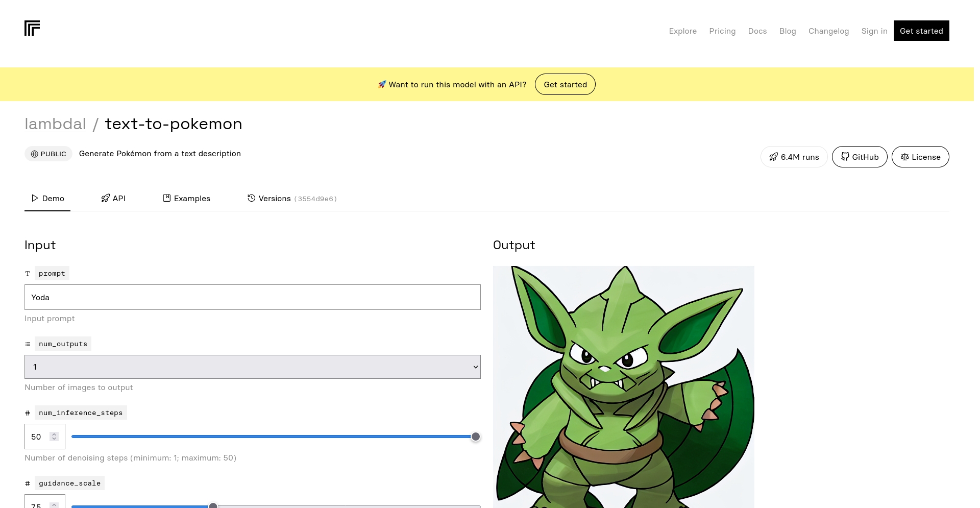Click the rocket icon on API tab
The width and height of the screenshot is (980, 508).
coord(105,198)
